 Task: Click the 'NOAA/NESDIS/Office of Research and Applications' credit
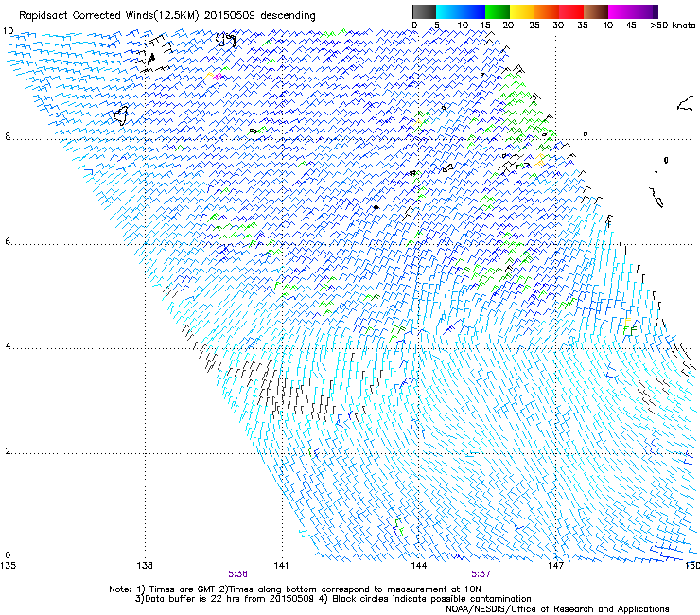[557, 609]
